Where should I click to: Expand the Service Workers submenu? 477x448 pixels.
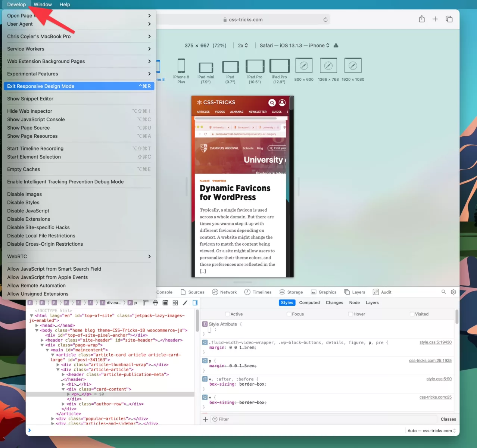(79, 49)
